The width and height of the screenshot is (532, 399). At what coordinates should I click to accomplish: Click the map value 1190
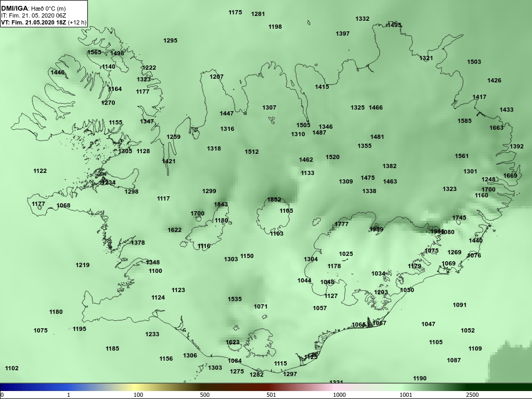pyautogui.click(x=420, y=378)
